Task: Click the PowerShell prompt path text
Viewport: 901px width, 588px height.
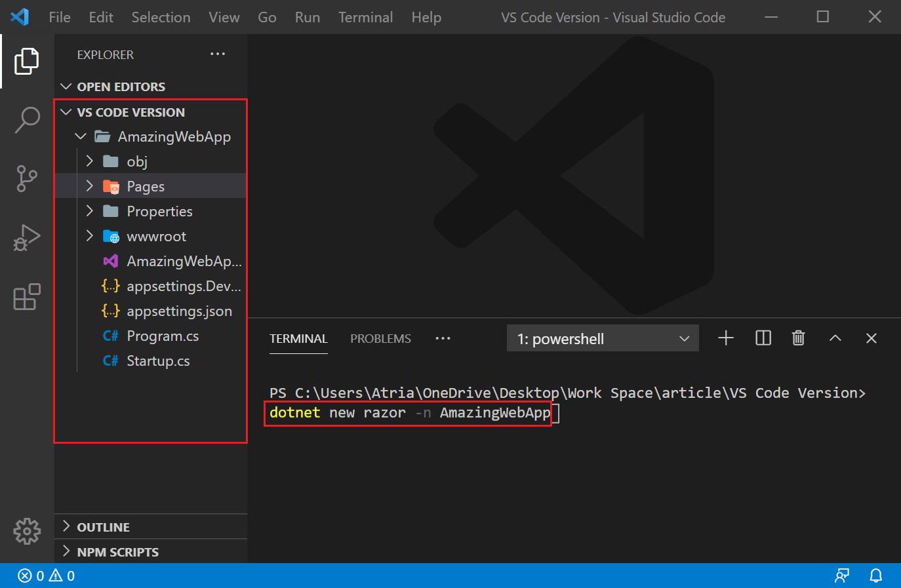Action: (567, 393)
